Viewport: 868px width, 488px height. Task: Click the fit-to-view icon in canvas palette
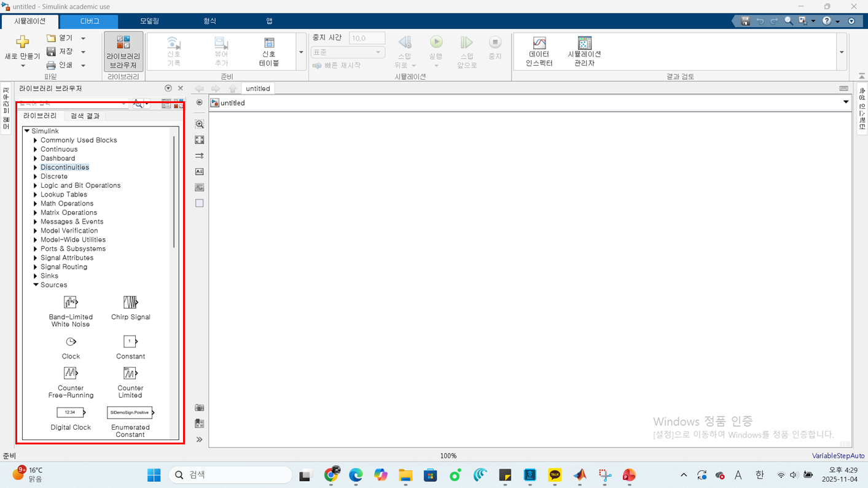(200, 140)
